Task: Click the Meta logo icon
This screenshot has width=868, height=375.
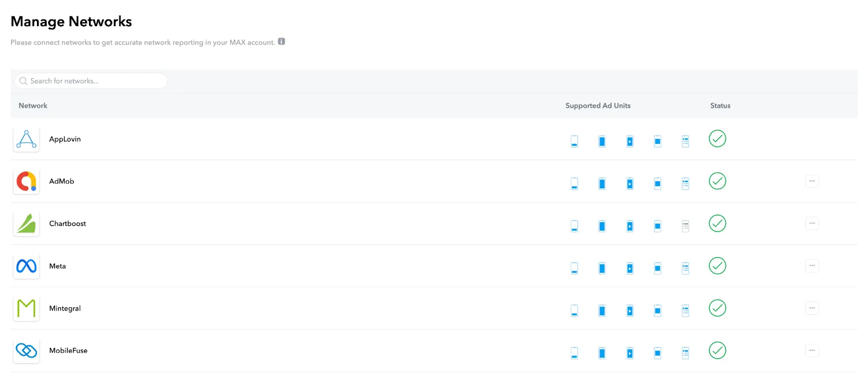Action: tap(27, 266)
